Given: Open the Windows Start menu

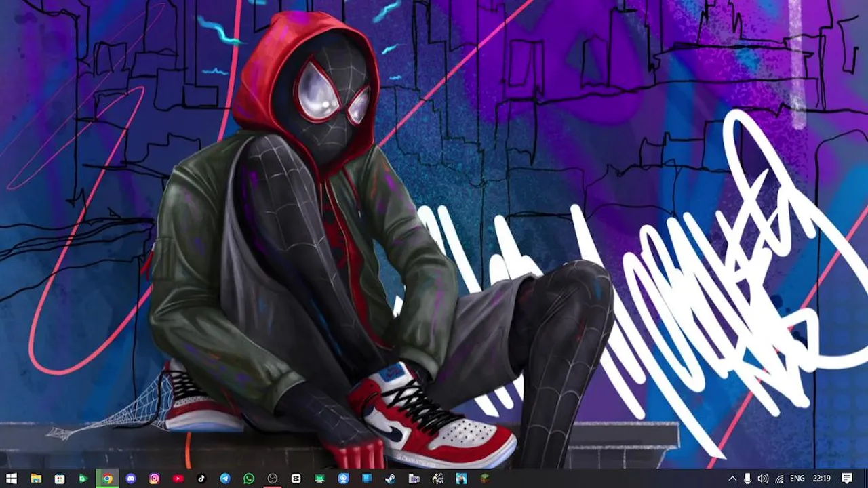Looking at the screenshot, I should tap(12, 479).
